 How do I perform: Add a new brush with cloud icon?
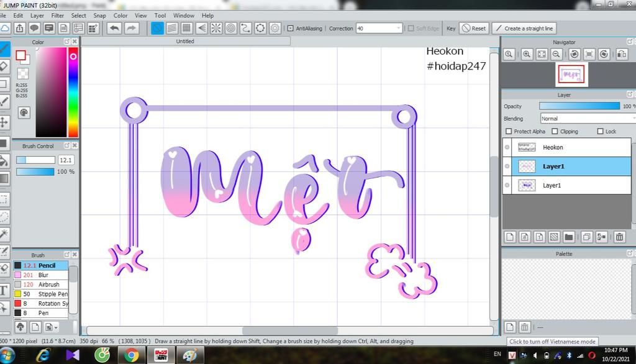20,327
